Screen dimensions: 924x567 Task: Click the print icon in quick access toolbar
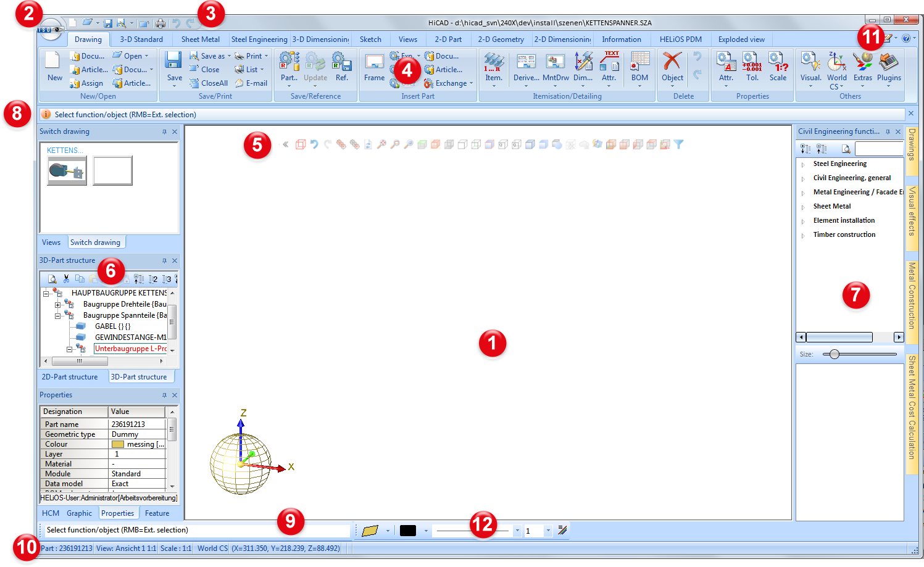160,23
